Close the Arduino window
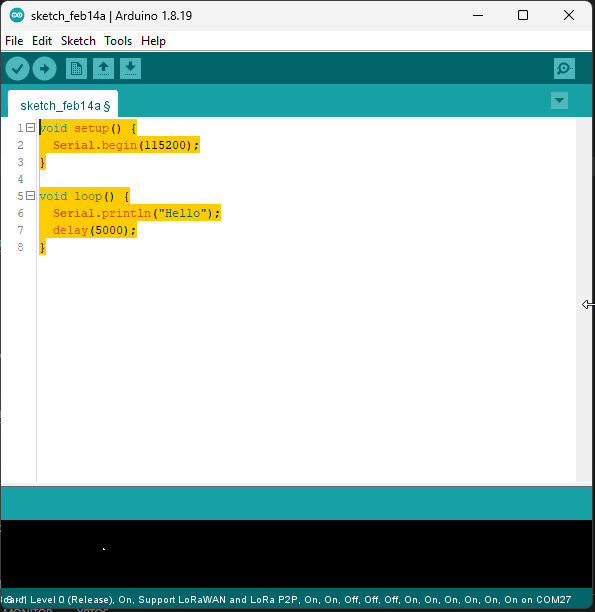This screenshot has height=612, width=595. 569,16
